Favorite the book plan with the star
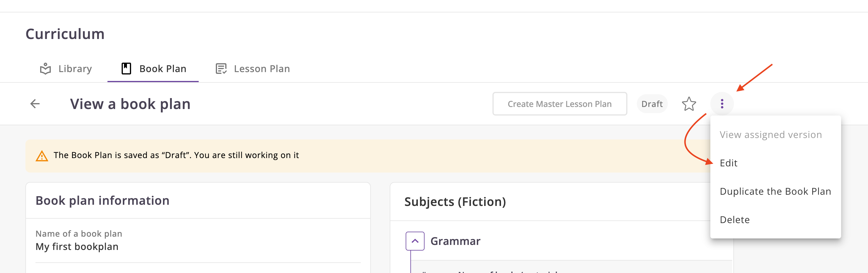 [689, 104]
